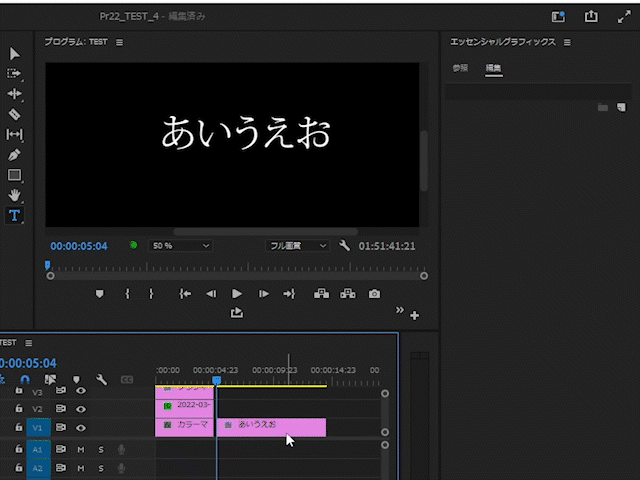
Task: Switch to the 参照 tab
Action: [460, 69]
